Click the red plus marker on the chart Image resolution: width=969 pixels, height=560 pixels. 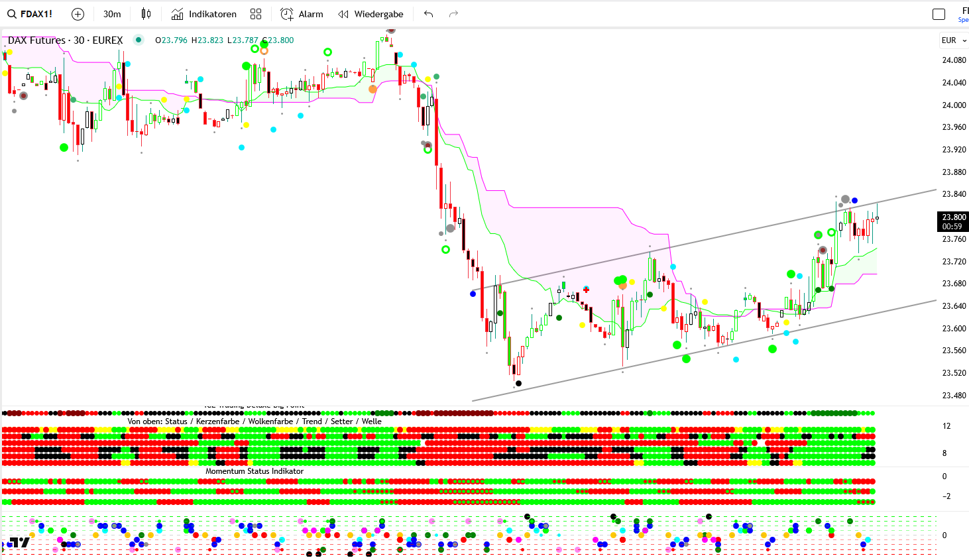pos(586,290)
